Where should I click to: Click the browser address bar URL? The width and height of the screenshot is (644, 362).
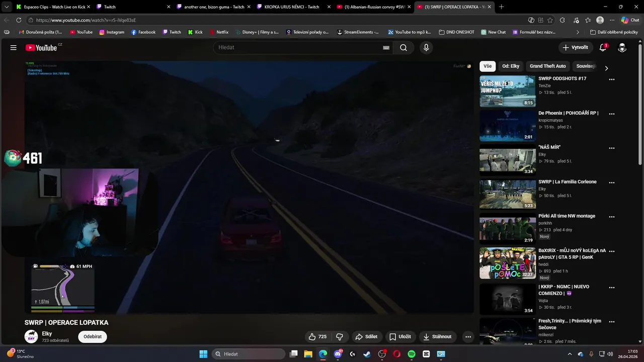click(86, 20)
